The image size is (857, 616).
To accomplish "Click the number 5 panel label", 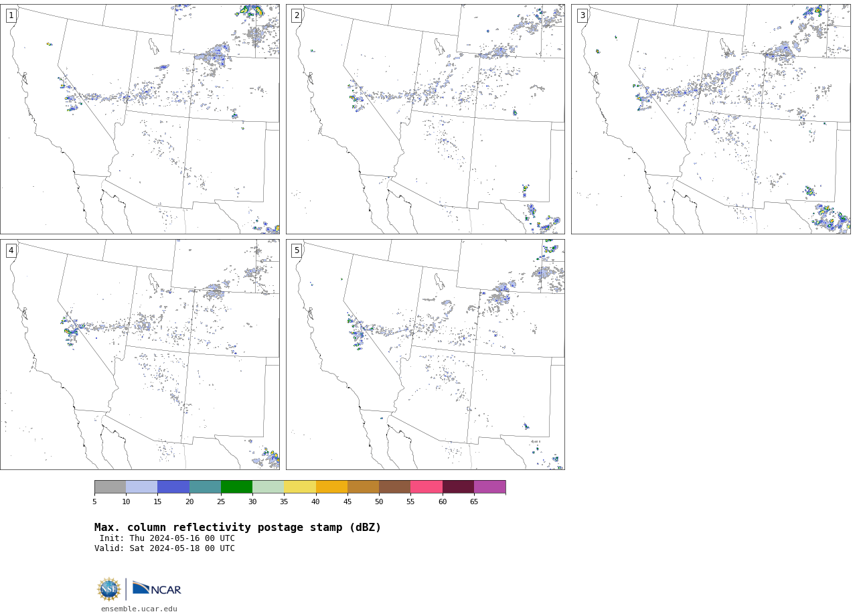I will click(x=297, y=250).
